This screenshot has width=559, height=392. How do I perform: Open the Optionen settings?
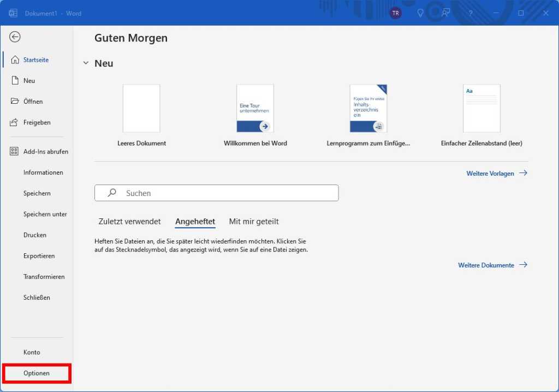[x=37, y=373]
